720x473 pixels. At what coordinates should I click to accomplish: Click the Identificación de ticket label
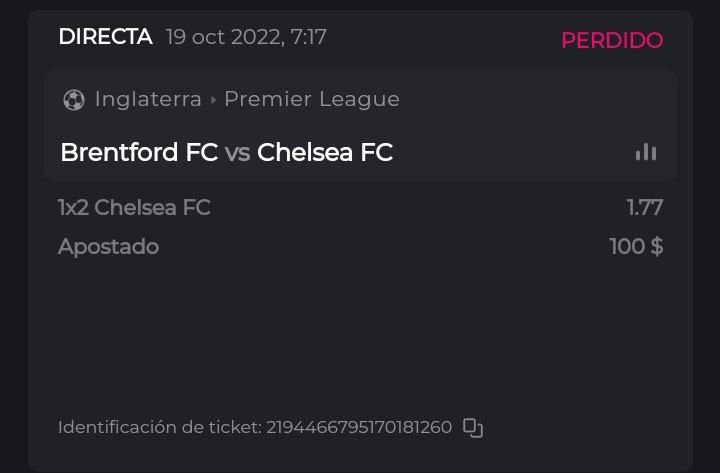[x=158, y=427]
